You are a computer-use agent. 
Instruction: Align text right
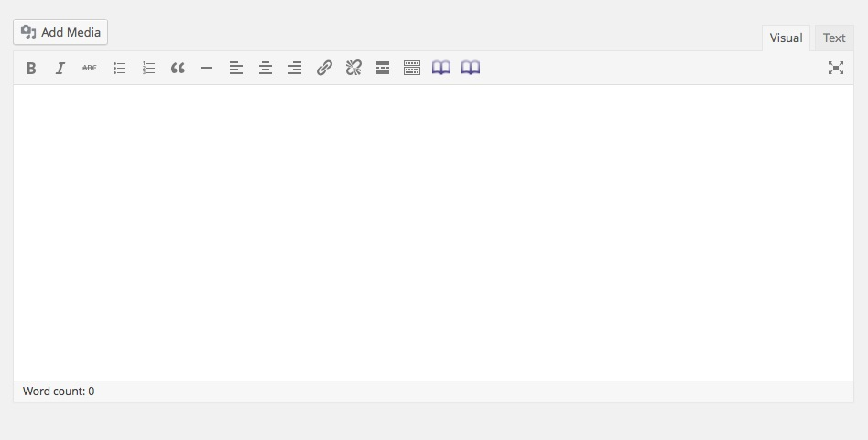[295, 68]
